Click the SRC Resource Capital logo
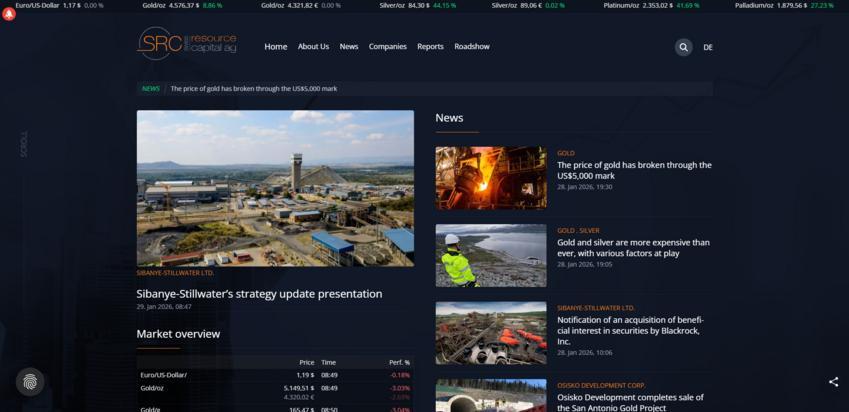849x412 pixels. (187, 44)
